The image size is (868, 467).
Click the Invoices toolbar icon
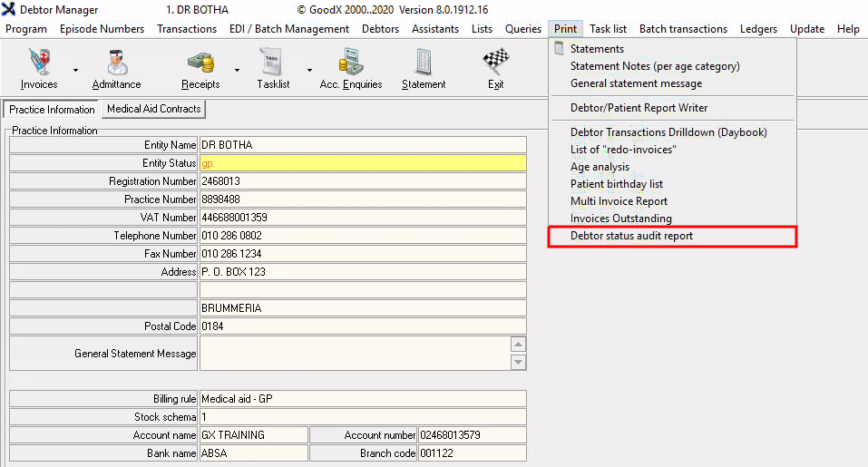point(38,63)
